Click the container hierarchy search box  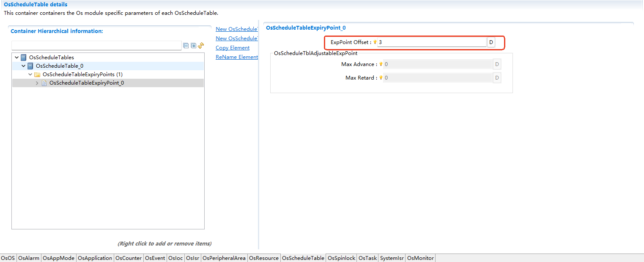point(96,46)
